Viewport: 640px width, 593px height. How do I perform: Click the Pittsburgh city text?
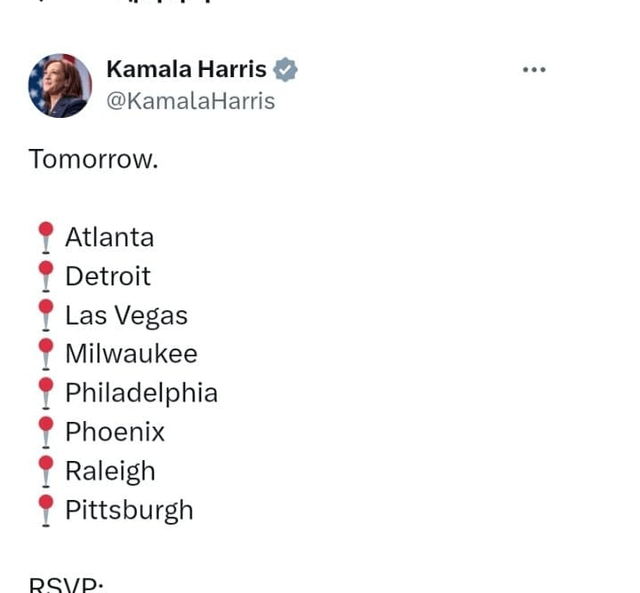[129, 510]
